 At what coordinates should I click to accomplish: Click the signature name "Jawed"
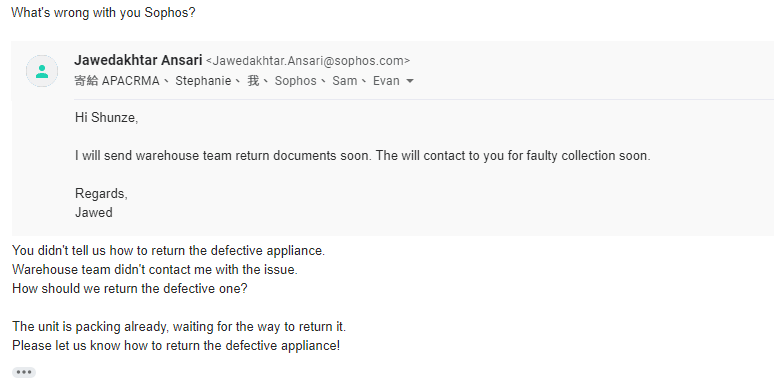coord(94,213)
